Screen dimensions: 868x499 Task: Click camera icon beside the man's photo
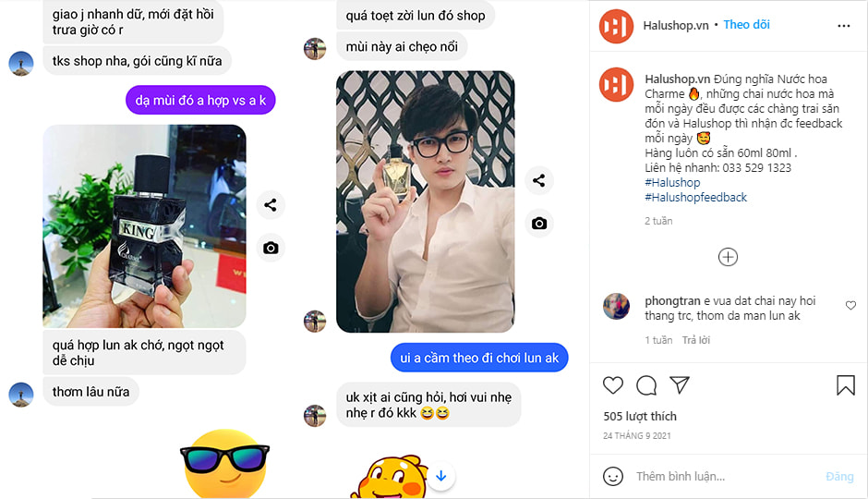539,224
